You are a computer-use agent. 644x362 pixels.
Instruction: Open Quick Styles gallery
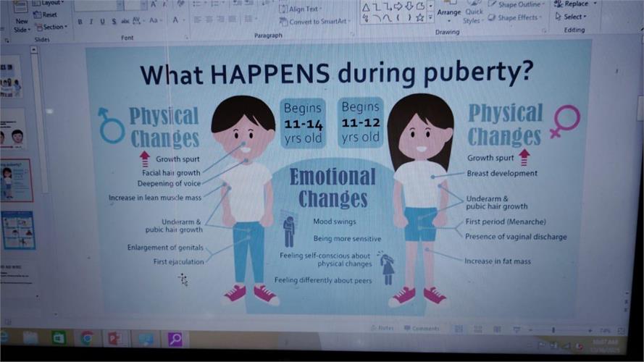[x=474, y=16]
